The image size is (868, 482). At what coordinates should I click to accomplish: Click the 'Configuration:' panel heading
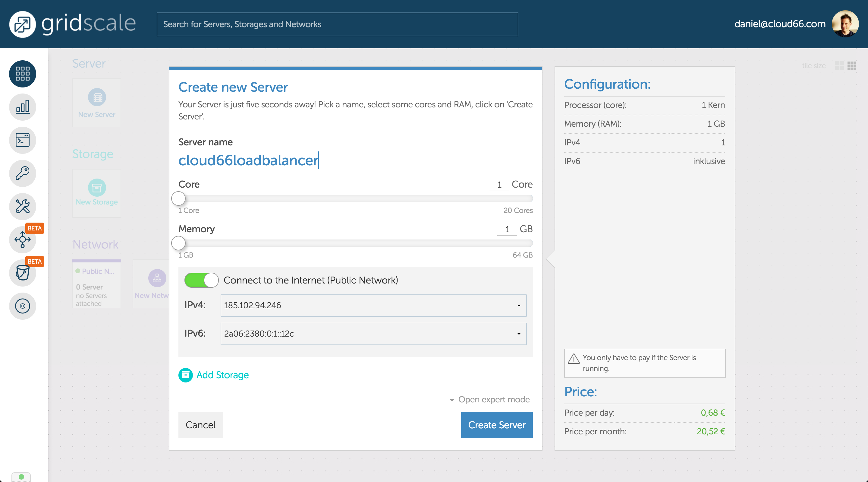(607, 84)
